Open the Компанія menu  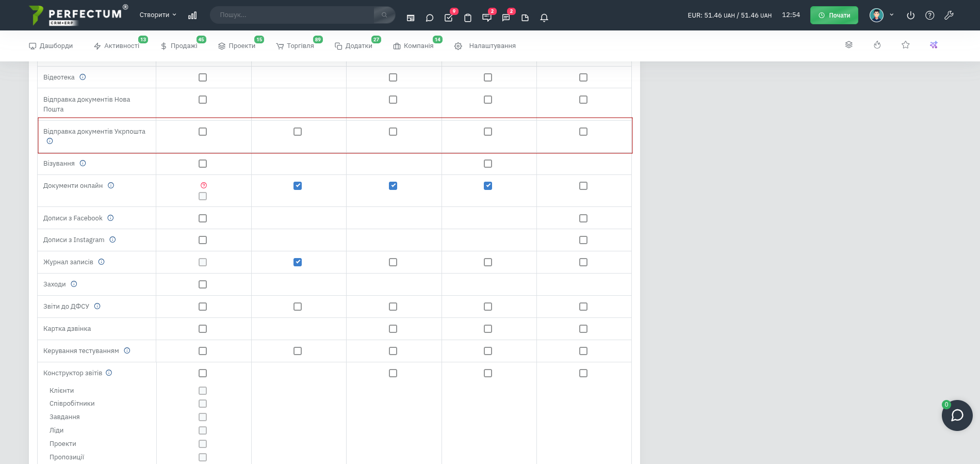[413, 46]
